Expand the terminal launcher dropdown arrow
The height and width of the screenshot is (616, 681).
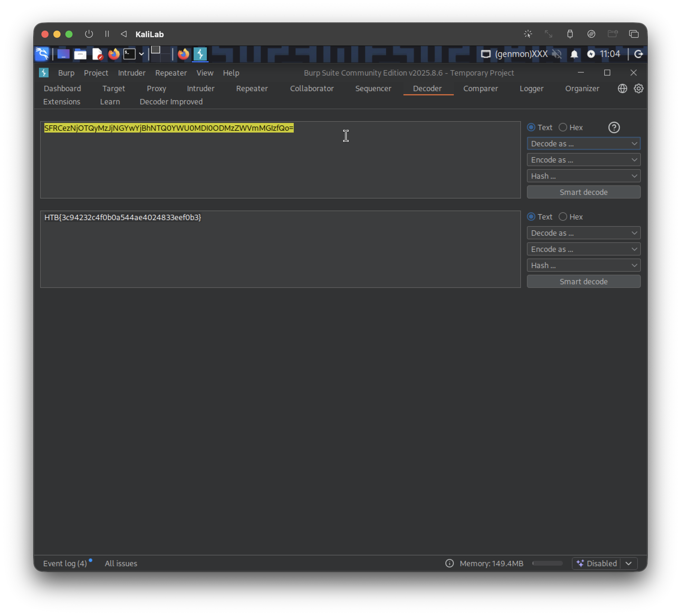coord(141,54)
